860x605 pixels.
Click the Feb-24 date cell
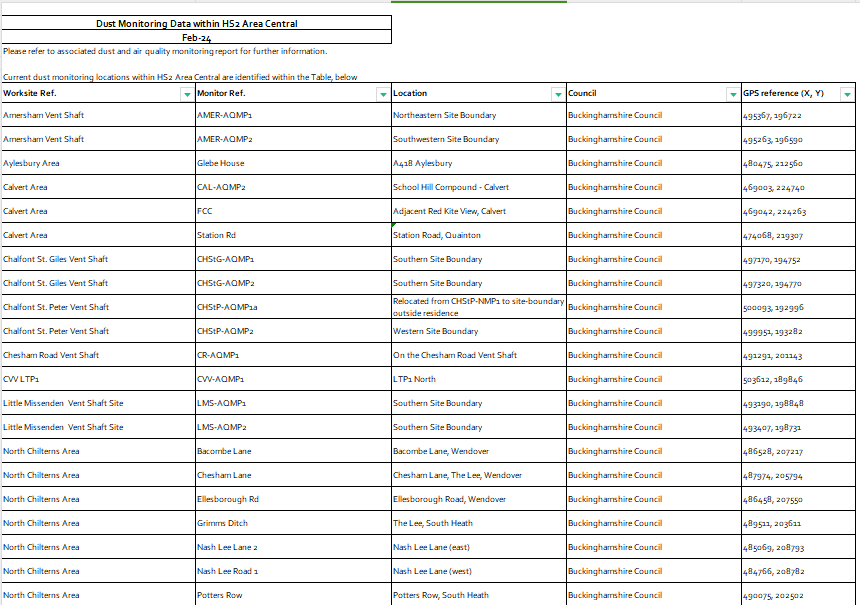point(196,37)
